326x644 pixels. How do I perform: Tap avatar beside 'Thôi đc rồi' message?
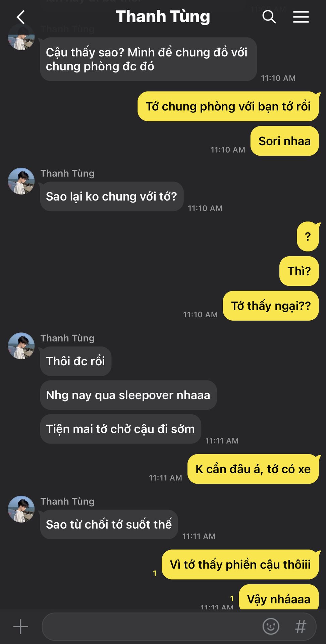pos(21,346)
